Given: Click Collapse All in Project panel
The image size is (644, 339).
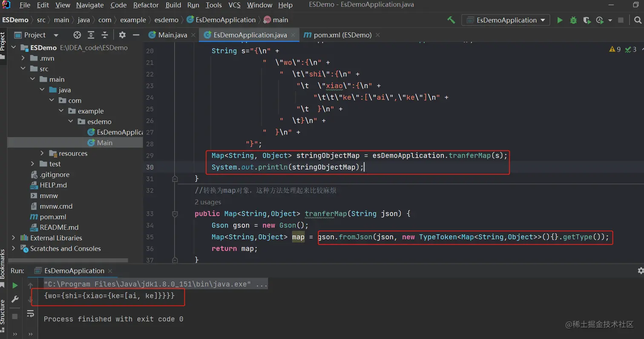Looking at the screenshot, I should [x=104, y=35].
